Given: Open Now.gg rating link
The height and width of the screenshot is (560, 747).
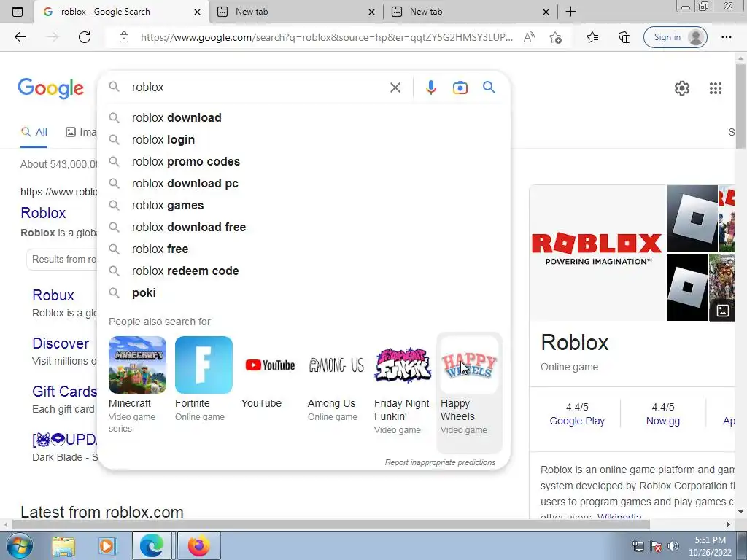Looking at the screenshot, I should 662,421.
